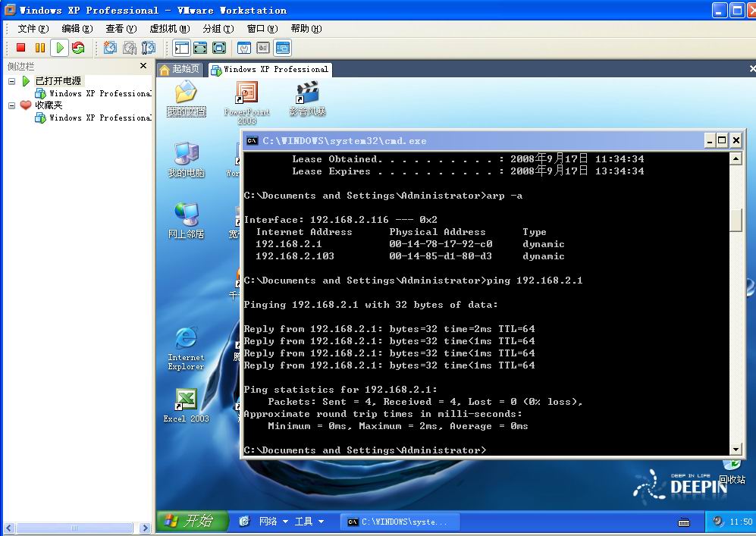Click the 网上邻居 desktop icon
756x536 pixels.
click(x=186, y=221)
